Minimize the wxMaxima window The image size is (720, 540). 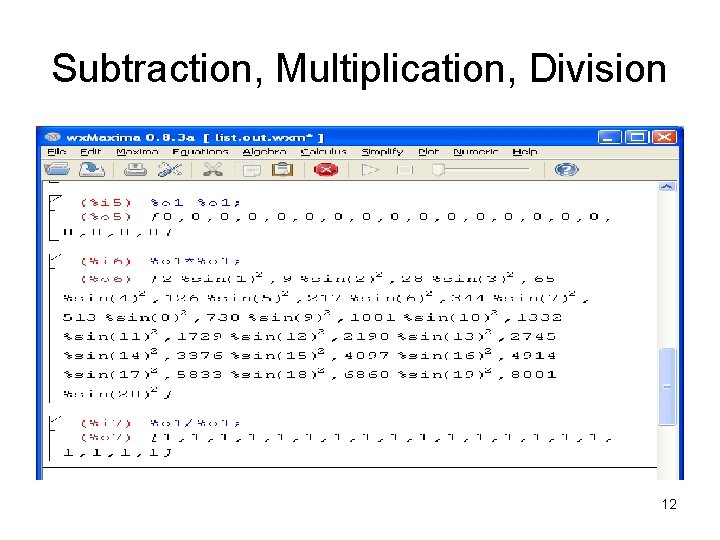[609, 137]
